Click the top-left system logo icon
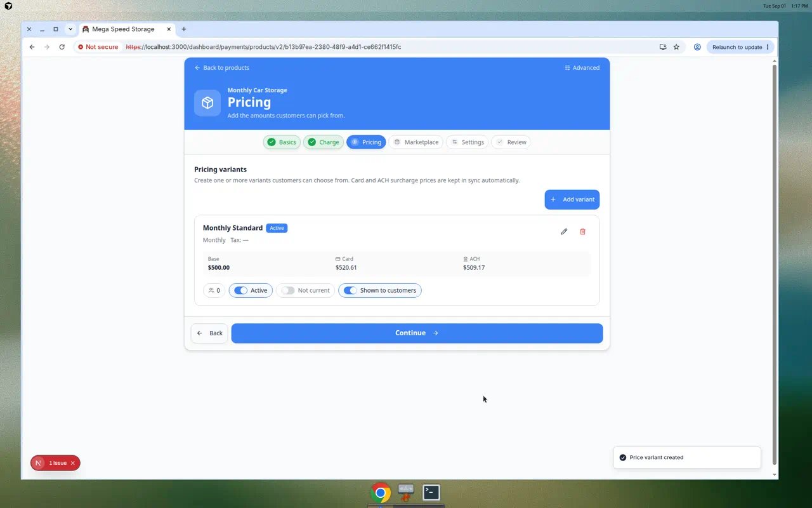 pyautogui.click(x=8, y=6)
